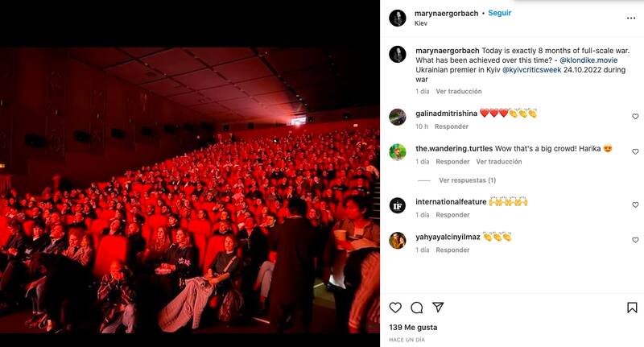Save post with bookmark icon
Image resolution: width=644 pixels, height=347 pixels.
pos(632,308)
